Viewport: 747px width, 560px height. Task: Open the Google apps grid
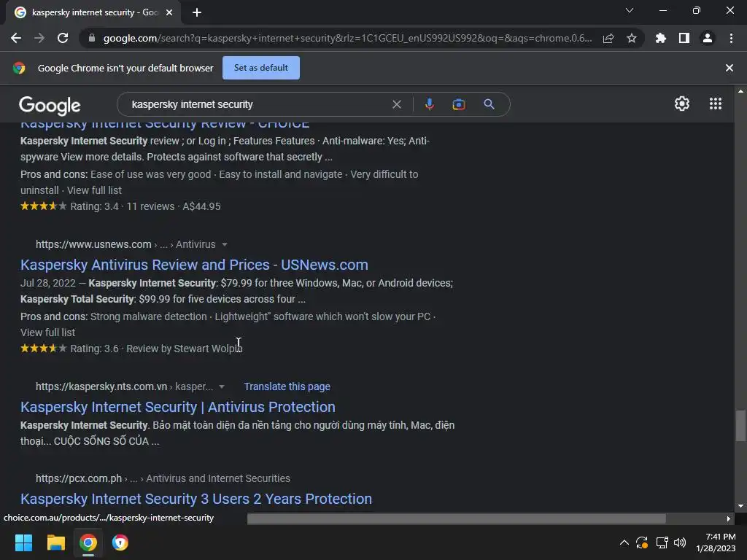pyautogui.click(x=716, y=104)
